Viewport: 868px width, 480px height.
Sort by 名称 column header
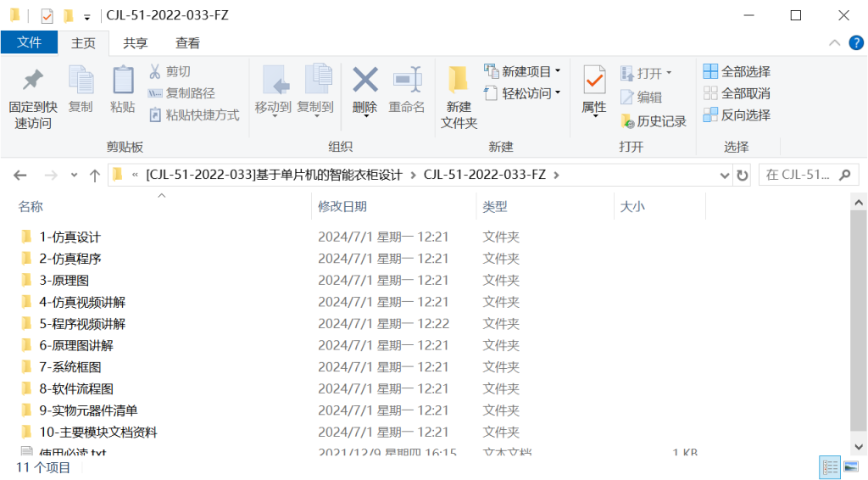point(31,207)
